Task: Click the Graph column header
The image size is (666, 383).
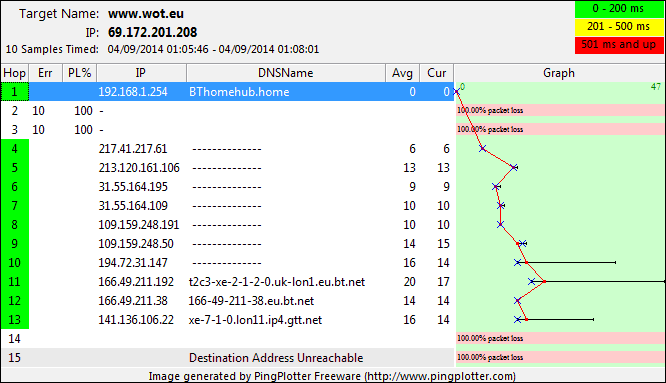Action: [559, 73]
